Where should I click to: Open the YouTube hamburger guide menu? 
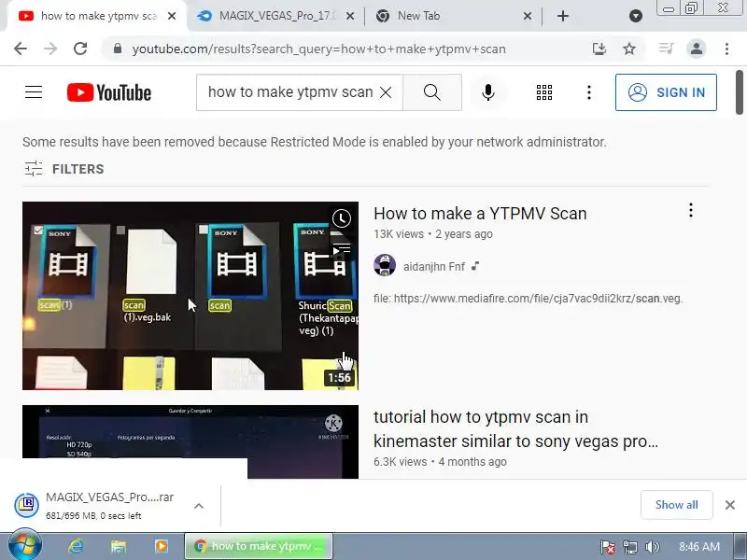pyautogui.click(x=34, y=92)
